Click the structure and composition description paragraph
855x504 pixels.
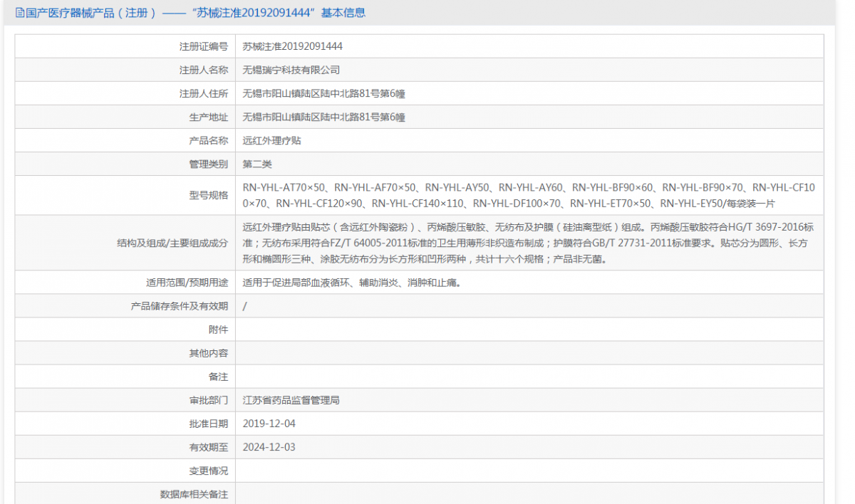click(x=528, y=243)
